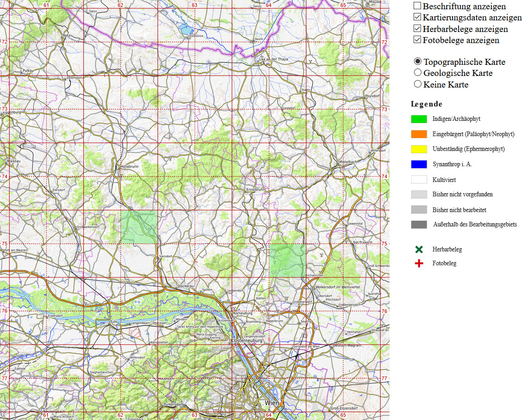This screenshot has height=420, width=528.
Task: Click the green Herbarbeleg cross icon
Action: point(419,250)
